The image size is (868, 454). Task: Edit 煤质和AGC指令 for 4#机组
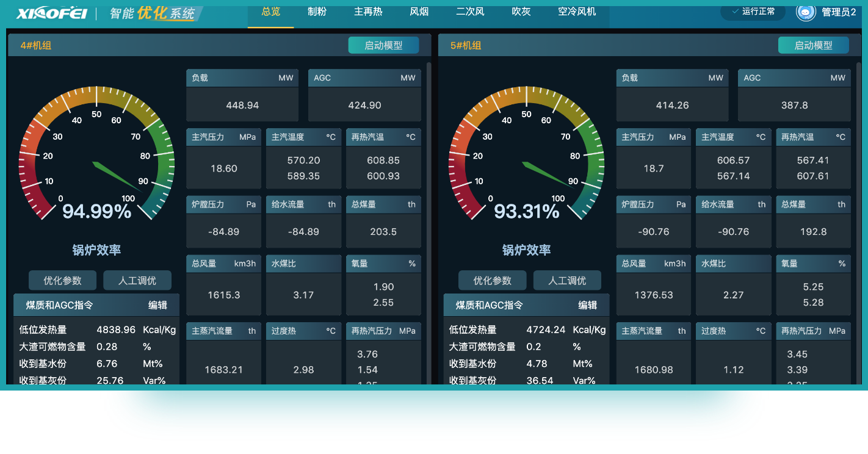coord(157,305)
